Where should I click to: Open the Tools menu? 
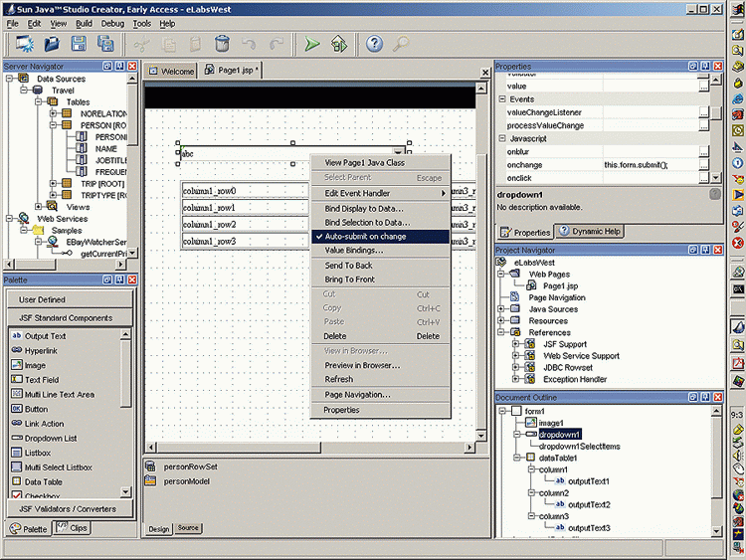click(142, 23)
